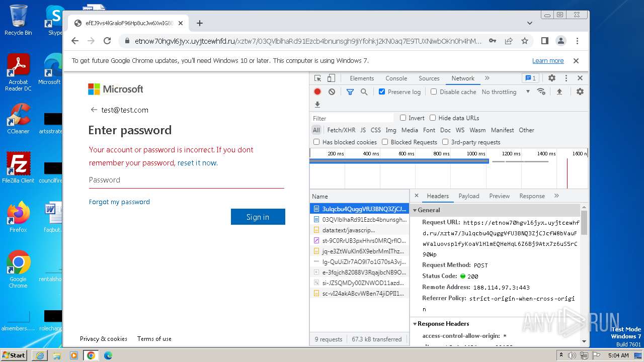Clear the network log icon
The width and height of the screenshot is (644, 362).
(x=332, y=92)
